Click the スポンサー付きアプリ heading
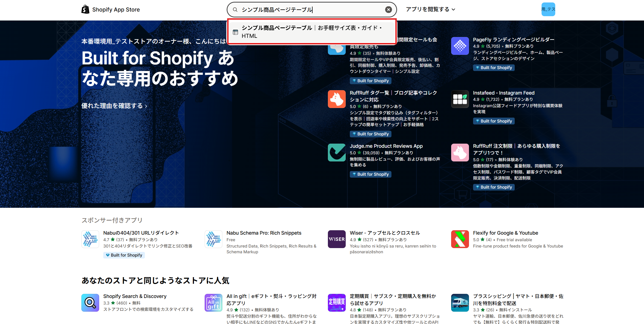This screenshot has width=644, height=324. point(112,220)
